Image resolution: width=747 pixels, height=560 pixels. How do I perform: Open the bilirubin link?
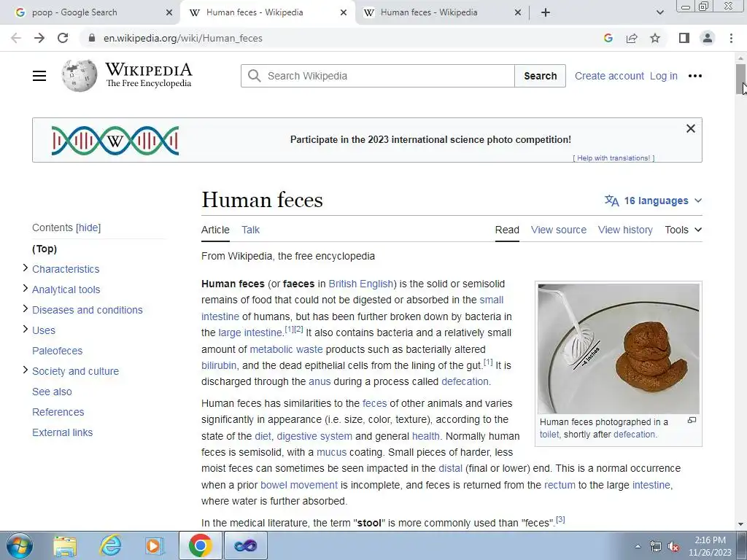tap(219, 365)
